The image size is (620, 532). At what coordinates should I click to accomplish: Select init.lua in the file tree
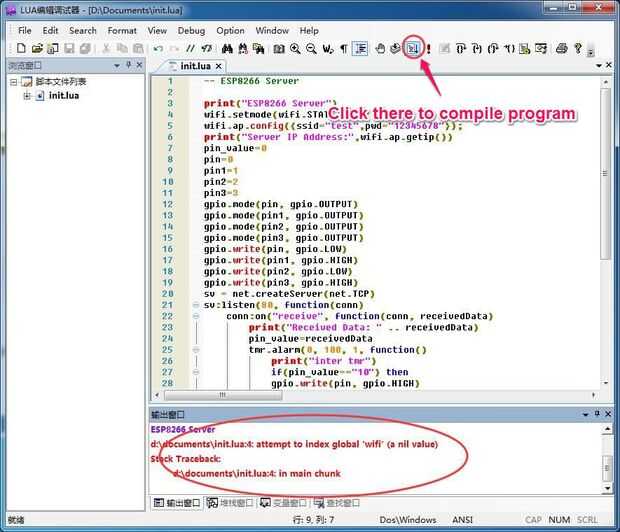[64, 96]
